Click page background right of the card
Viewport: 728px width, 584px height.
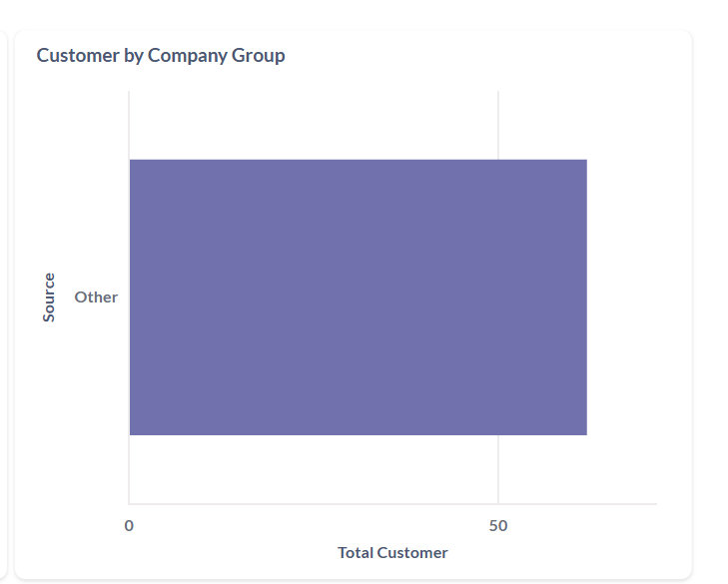(x=711, y=299)
